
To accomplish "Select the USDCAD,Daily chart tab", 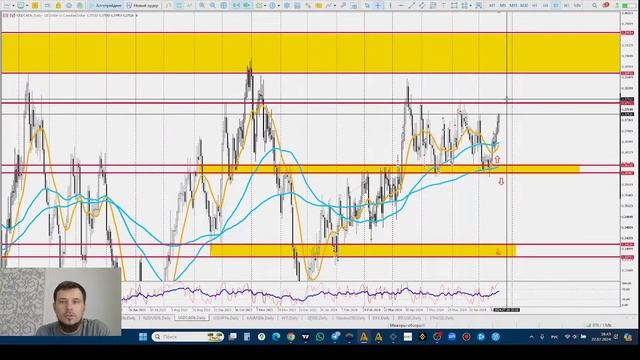I will pyautogui.click(x=192, y=318).
